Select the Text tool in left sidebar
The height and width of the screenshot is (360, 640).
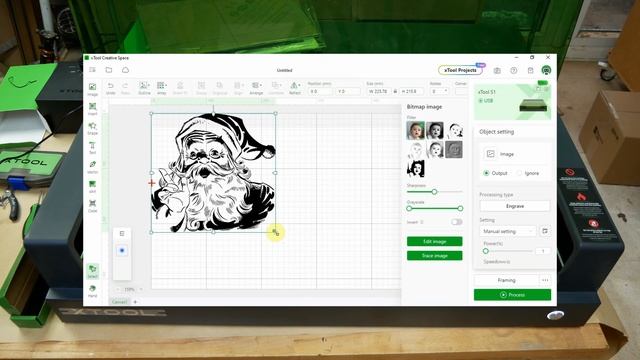point(93,147)
